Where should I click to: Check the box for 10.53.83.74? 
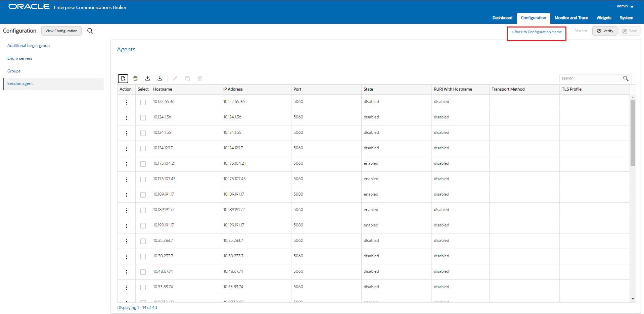(x=143, y=287)
